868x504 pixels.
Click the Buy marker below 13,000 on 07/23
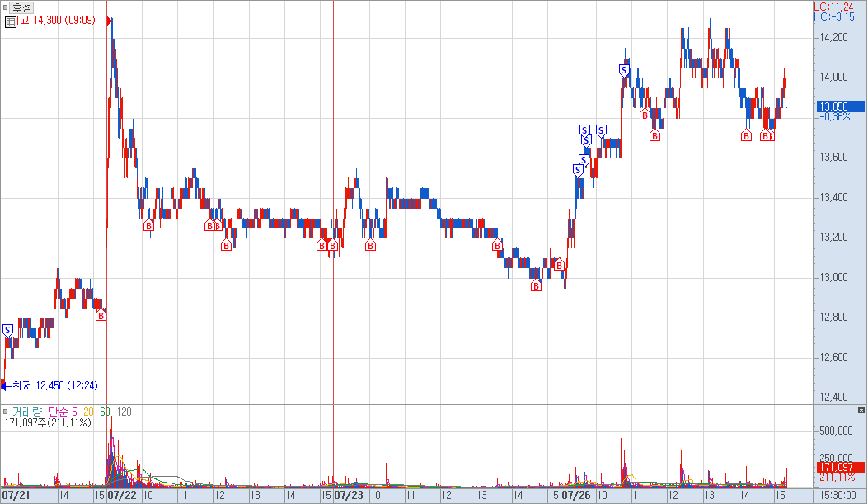click(536, 285)
